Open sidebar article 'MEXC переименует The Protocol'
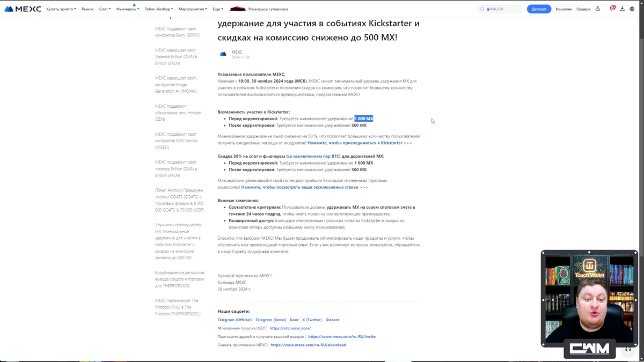 click(178, 307)
